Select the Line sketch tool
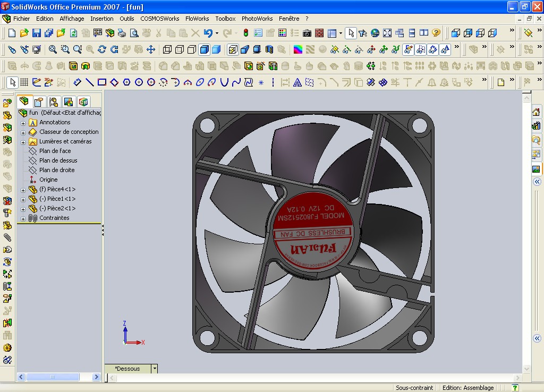The image size is (544, 392). point(89,82)
